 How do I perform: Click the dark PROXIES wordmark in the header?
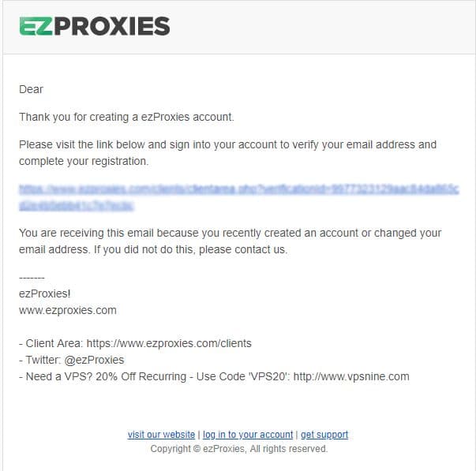pyautogui.click(x=112, y=26)
